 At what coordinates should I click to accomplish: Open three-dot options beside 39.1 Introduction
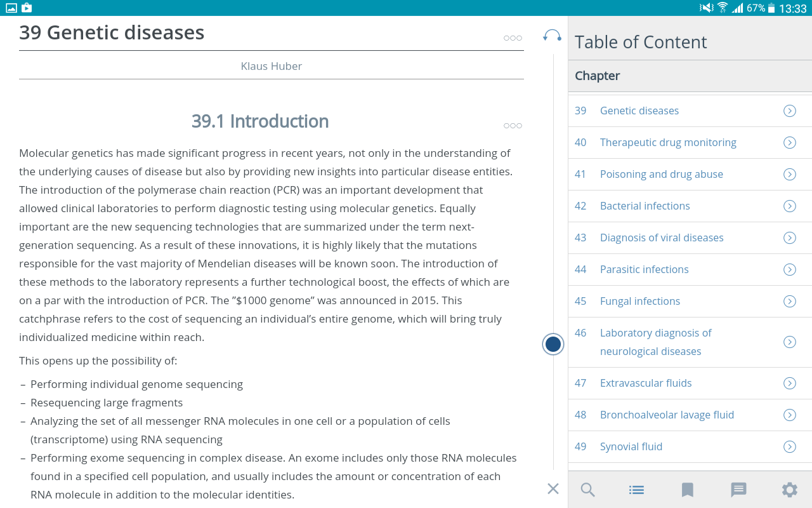(513, 126)
